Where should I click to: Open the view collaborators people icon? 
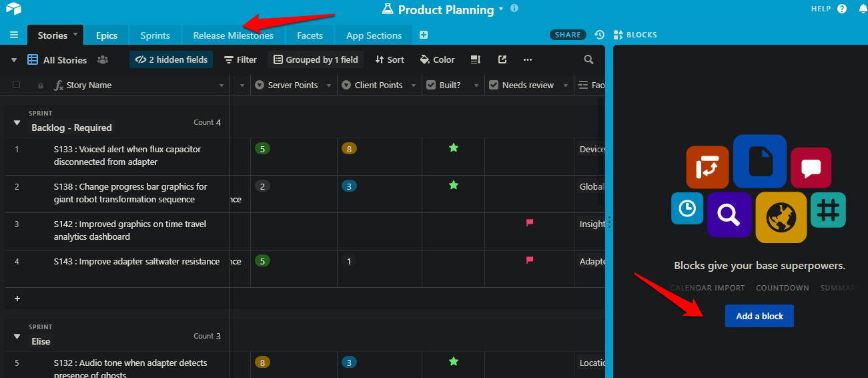pos(103,59)
